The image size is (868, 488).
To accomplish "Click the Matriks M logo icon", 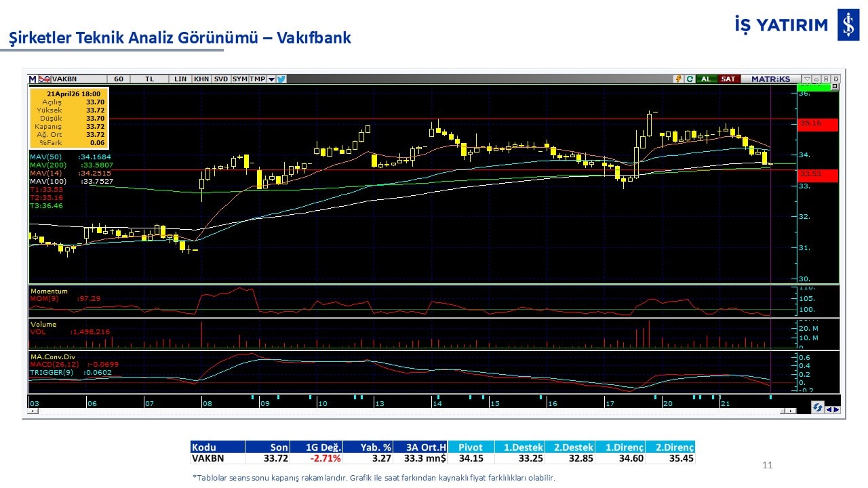I will tap(33, 79).
